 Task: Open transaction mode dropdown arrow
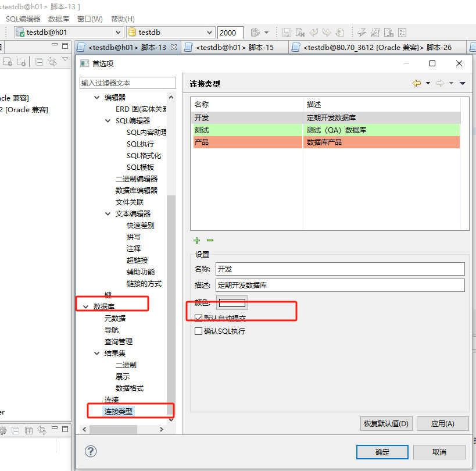[267, 32]
